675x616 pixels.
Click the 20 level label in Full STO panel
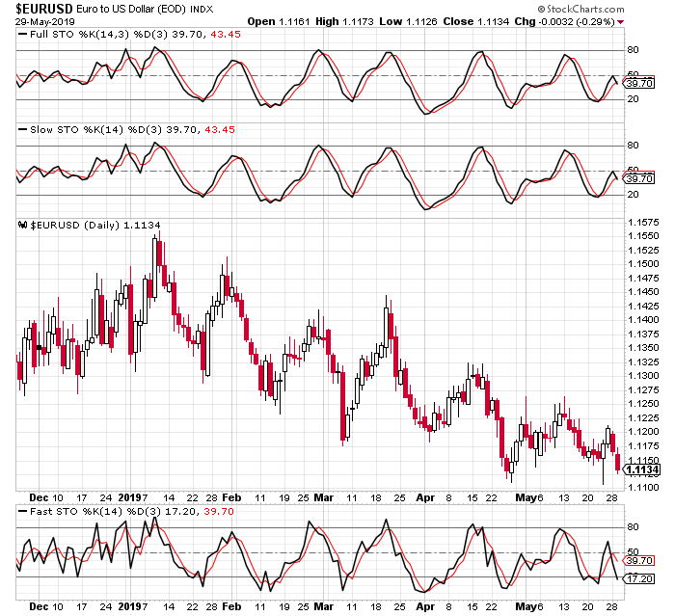pyautogui.click(x=633, y=99)
